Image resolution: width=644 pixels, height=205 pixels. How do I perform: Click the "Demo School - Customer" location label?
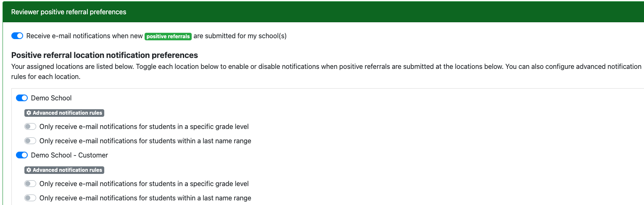(69, 155)
